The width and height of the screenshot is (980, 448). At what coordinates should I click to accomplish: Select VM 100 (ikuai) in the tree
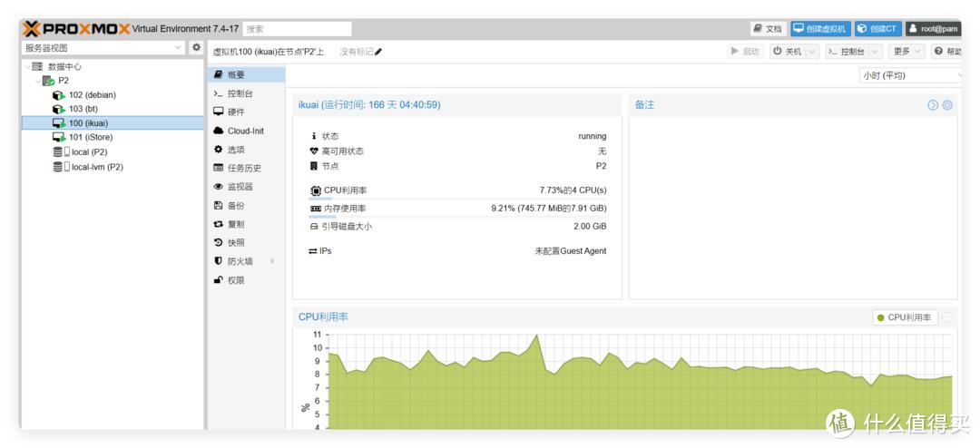tap(113, 123)
